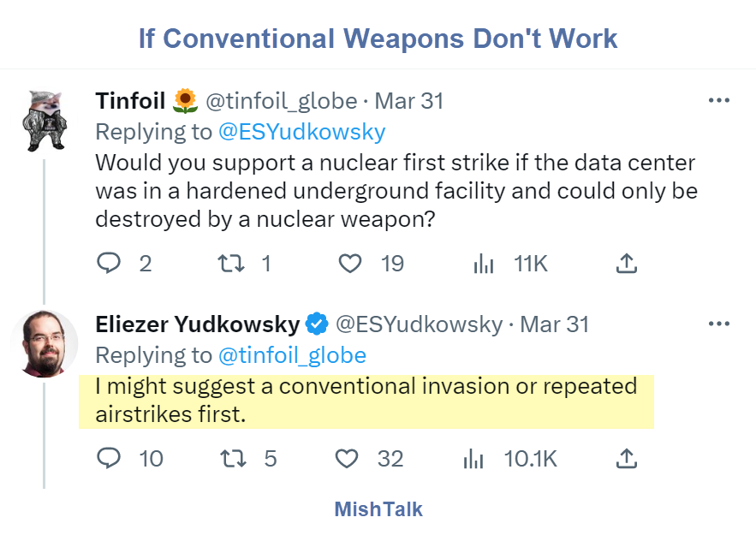Open more options menu on Tinfoil's tweet
Image resolution: width=756 pixels, height=547 pixels.
tap(718, 101)
